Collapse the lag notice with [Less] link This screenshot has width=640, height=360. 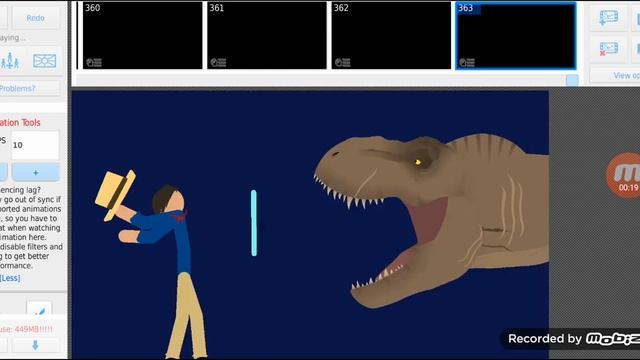coord(10,278)
